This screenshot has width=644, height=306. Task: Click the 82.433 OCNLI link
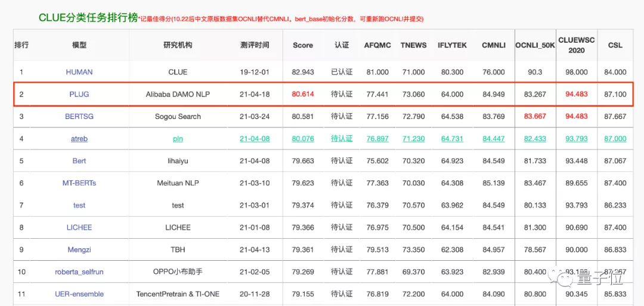pos(535,139)
